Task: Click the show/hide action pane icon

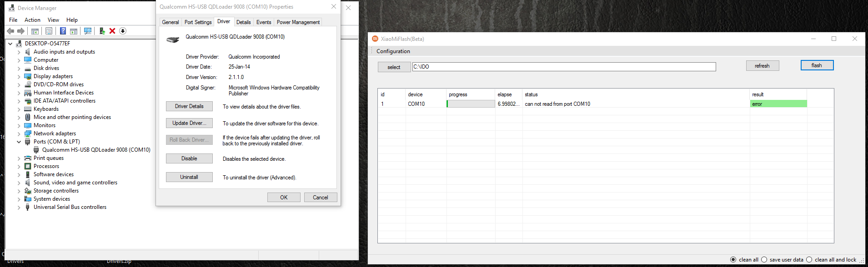Action: [x=74, y=31]
